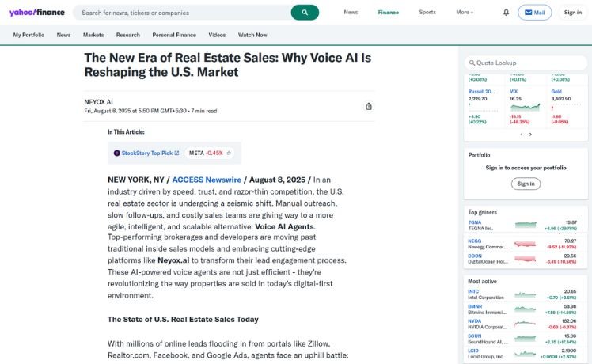
Task: Click the green search magnifier button
Action: 305,13
